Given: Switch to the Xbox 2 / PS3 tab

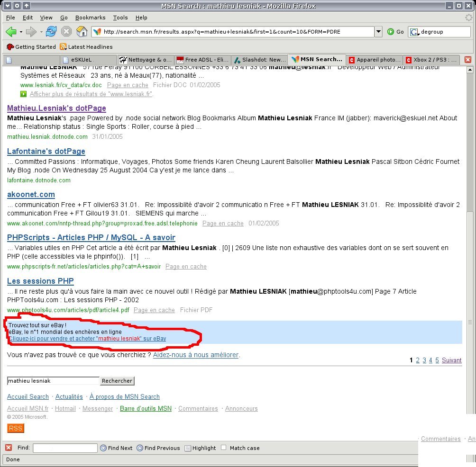Looking at the screenshot, I should pyautogui.click(x=431, y=60).
